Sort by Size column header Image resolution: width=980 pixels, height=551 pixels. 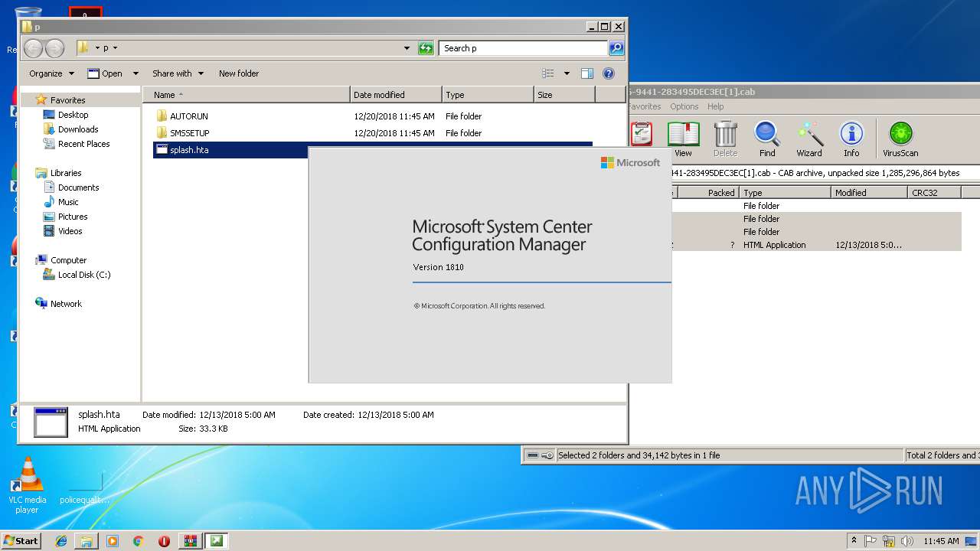pos(564,95)
